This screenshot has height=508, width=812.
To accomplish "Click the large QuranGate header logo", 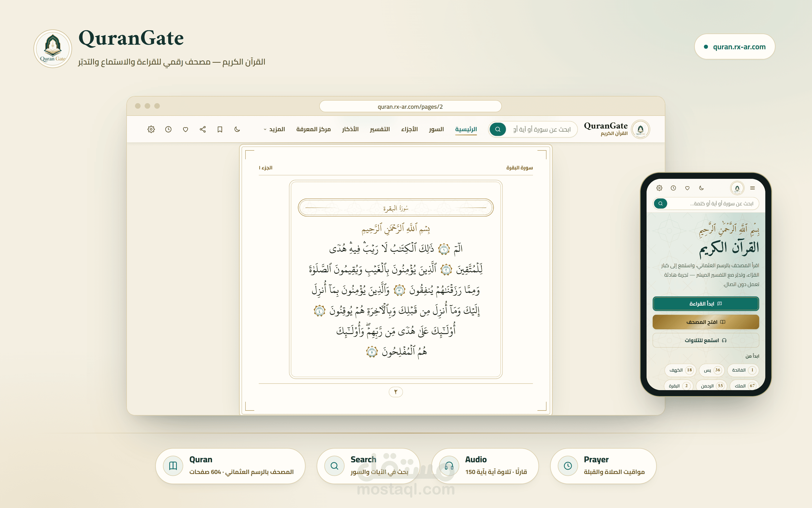I will tap(53, 49).
